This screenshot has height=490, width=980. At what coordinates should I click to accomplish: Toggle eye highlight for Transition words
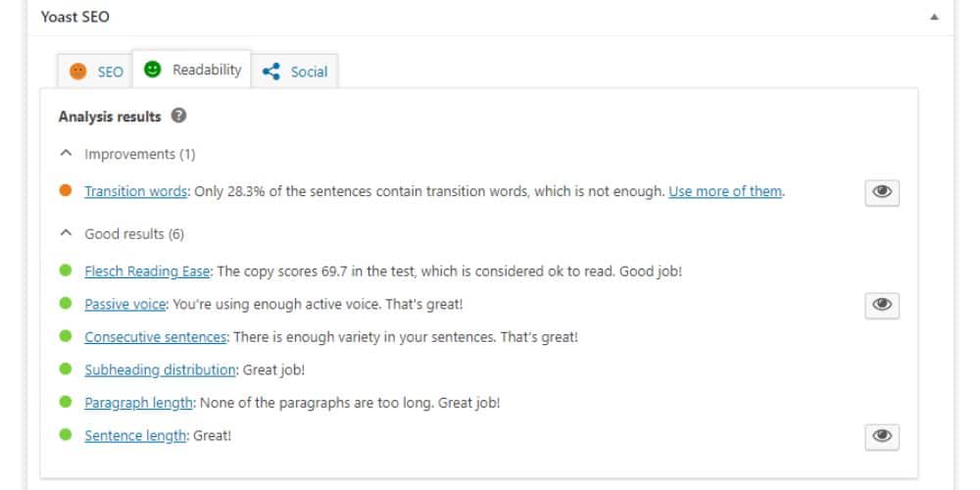pos(881,193)
